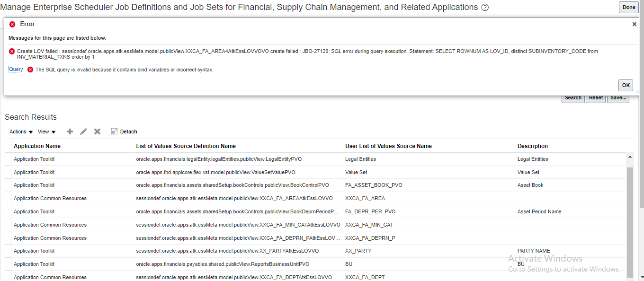
Task: Open the View menu
Action: (44, 132)
